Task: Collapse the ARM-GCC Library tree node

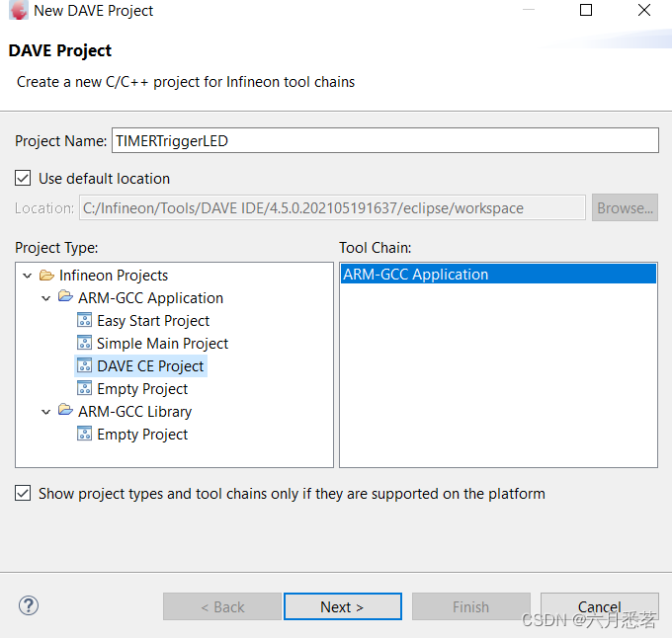Action: 45,412
